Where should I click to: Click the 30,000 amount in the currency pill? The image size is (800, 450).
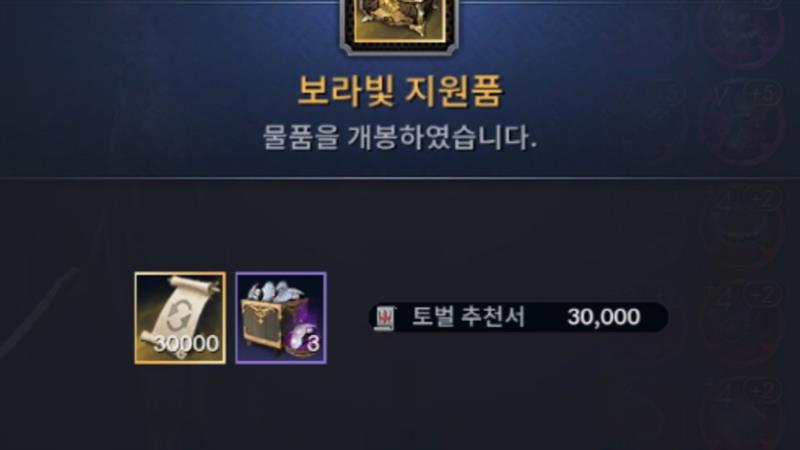tap(604, 317)
